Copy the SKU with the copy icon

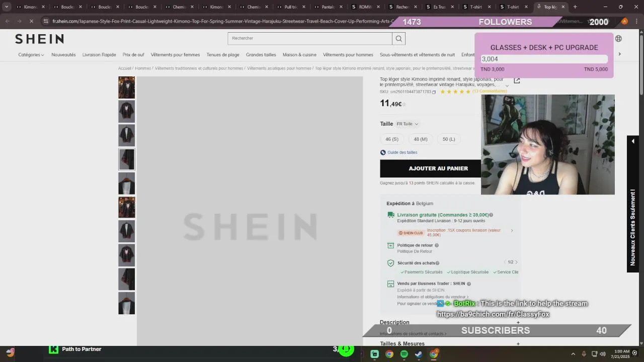pyautogui.click(x=434, y=92)
